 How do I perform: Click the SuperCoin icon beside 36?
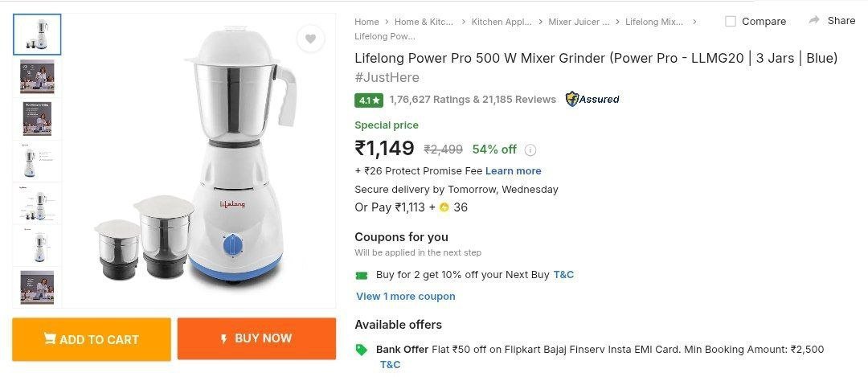point(444,207)
